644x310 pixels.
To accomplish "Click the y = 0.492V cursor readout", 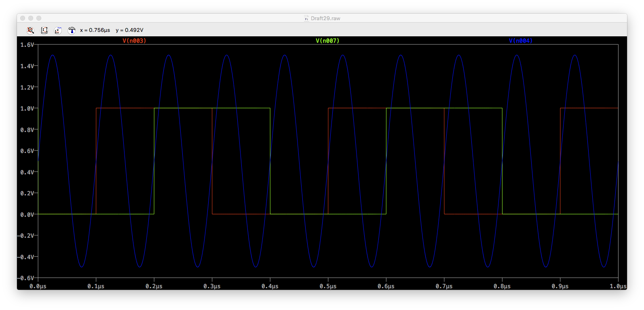I will click(x=129, y=30).
